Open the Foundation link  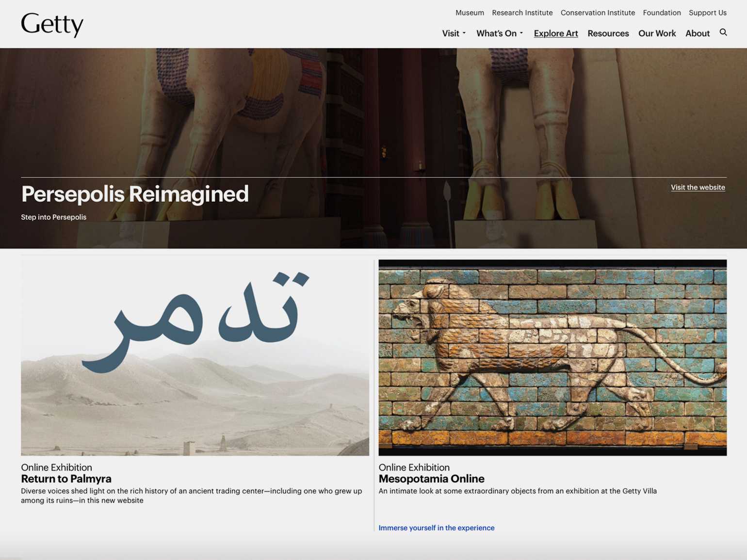point(662,13)
